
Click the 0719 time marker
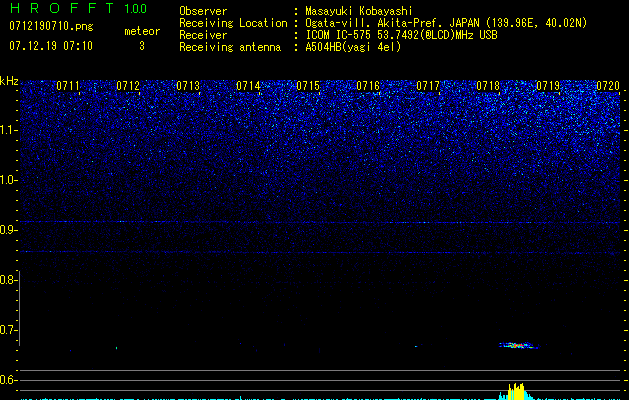(548, 86)
